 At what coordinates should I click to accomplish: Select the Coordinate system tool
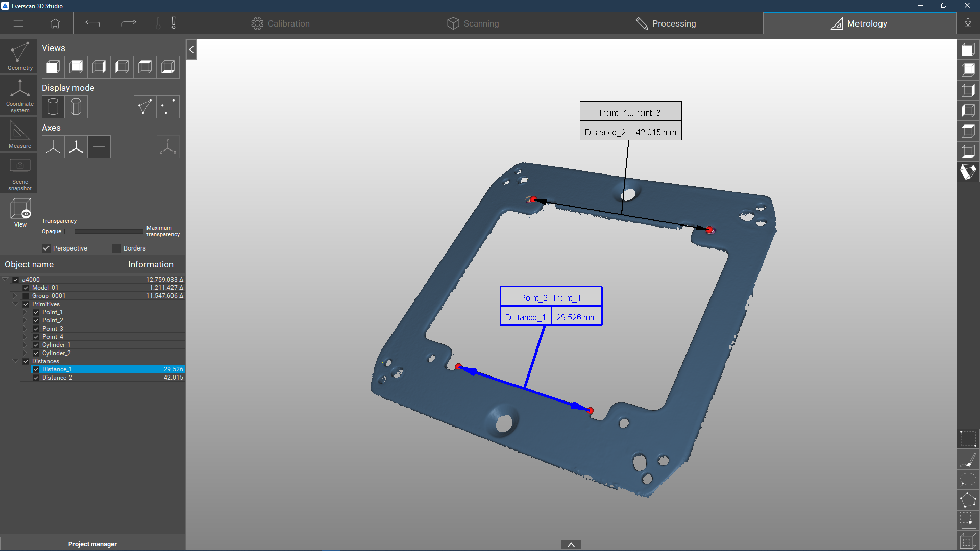(x=19, y=95)
